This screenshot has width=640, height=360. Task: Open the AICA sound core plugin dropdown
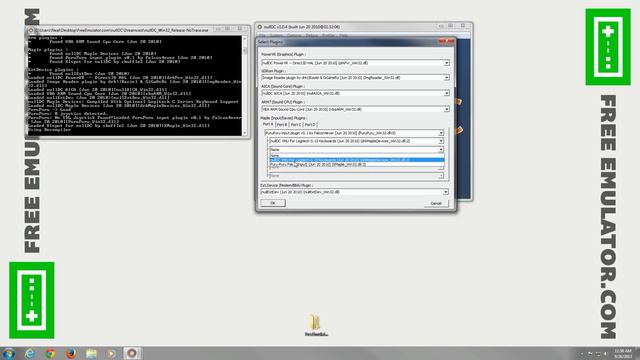click(447, 93)
